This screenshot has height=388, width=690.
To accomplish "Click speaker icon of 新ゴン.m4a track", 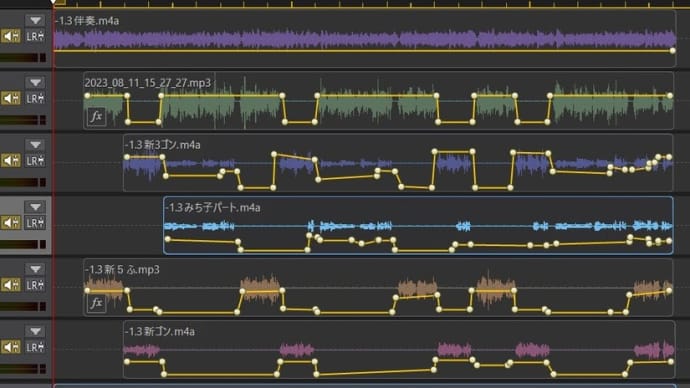I will (x=11, y=347).
